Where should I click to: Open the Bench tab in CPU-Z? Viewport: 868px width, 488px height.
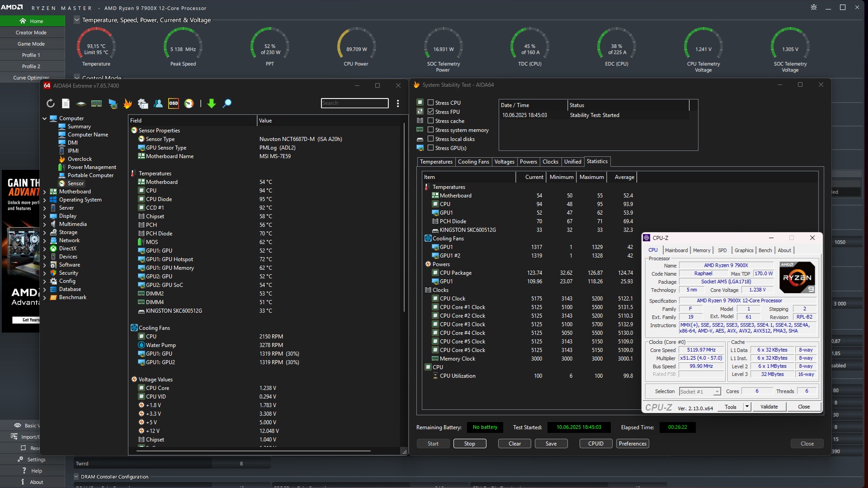(765, 250)
